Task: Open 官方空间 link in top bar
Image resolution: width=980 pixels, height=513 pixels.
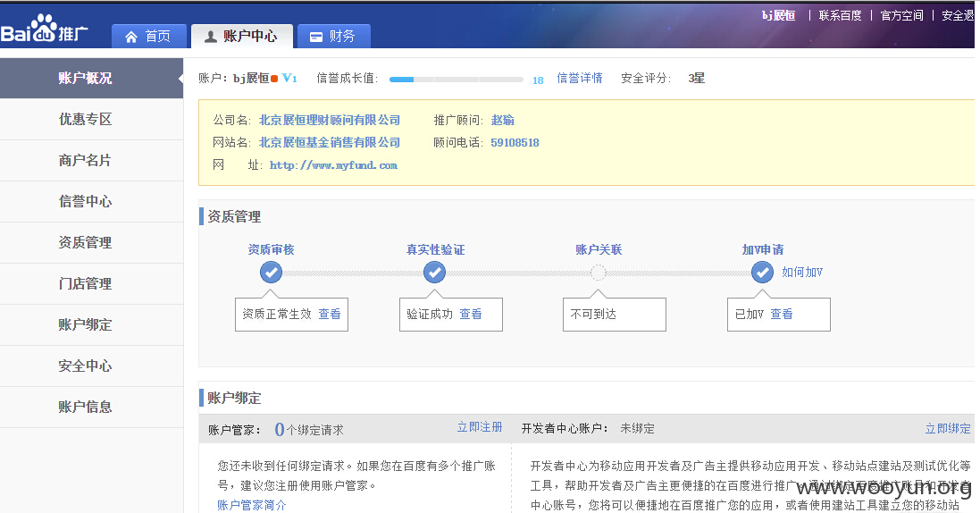Action: click(x=901, y=15)
